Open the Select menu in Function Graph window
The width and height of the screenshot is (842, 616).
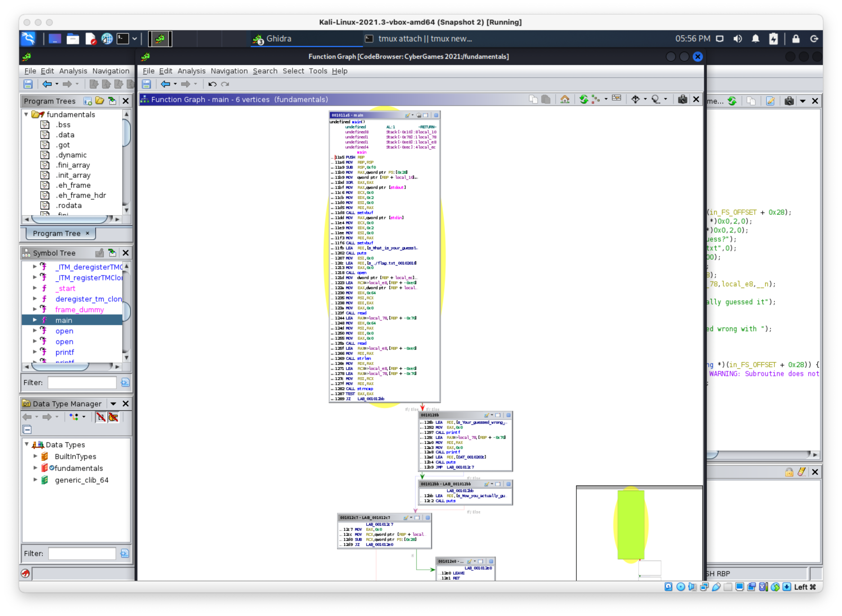pos(293,71)
